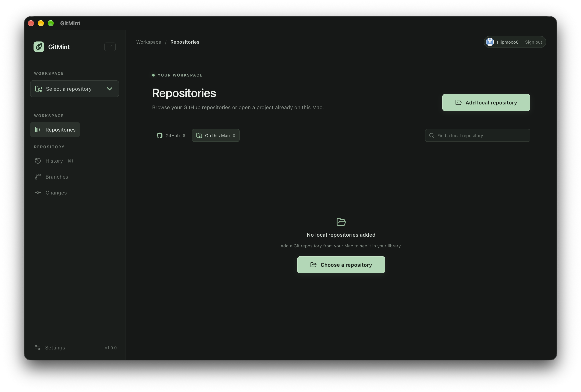The width and height of the screenshot is (581, 392).
Task: Click the git branch icon next to Branches
Action: (x=38, y=177)
